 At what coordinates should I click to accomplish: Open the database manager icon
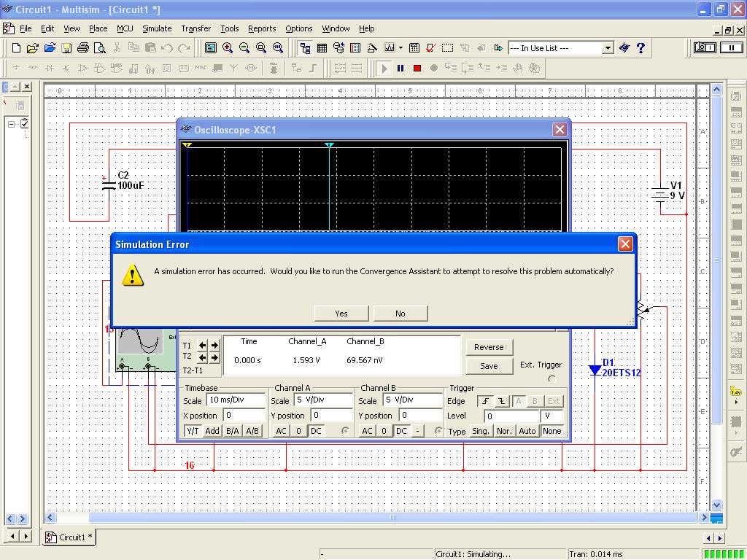tap(338, 47)
